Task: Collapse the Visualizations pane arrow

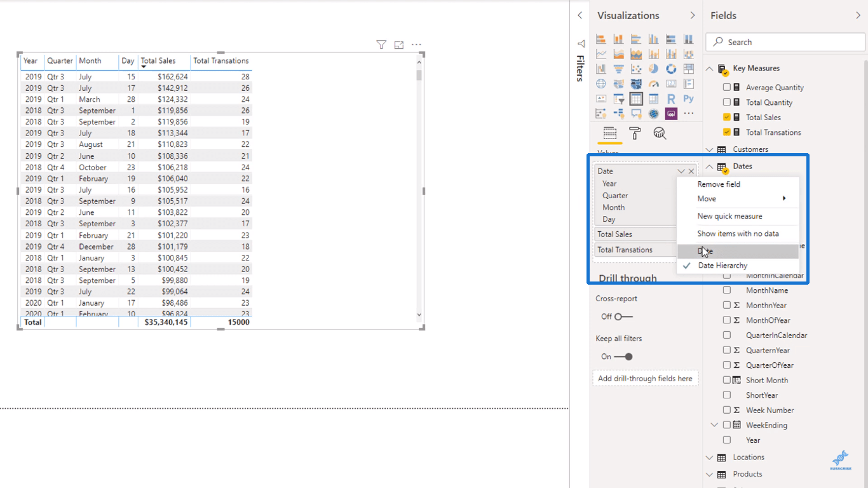Action: (693, 15)
